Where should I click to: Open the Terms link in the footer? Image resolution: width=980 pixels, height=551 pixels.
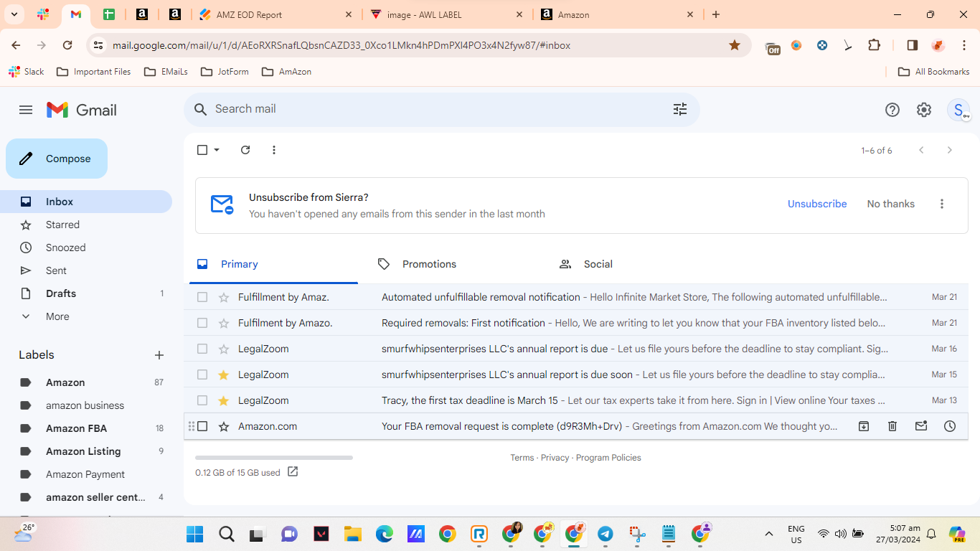click(x=522, y=458)
